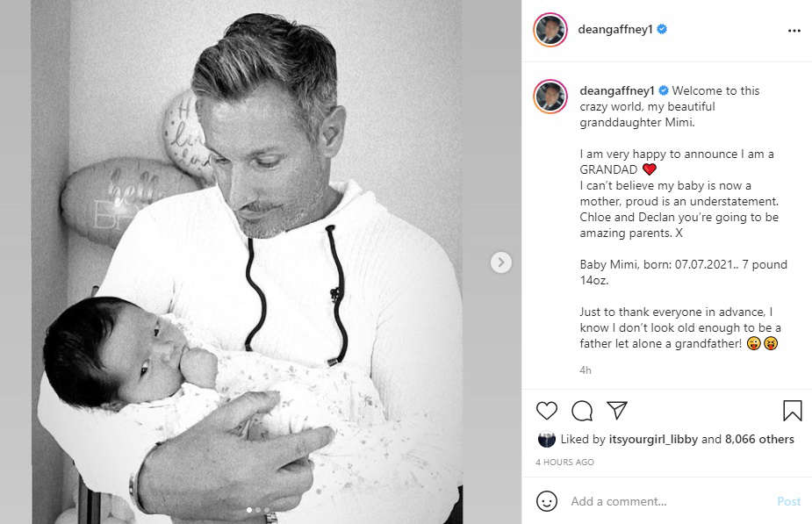Select the third carousel dot indicator
The image size is (812, 524).
click(267, 510)
